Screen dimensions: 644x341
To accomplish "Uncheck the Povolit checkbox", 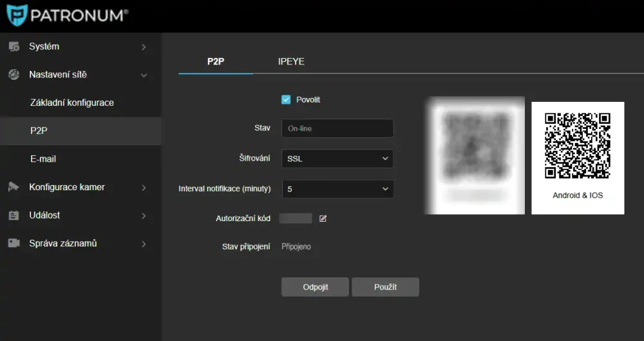I will 286,99.
